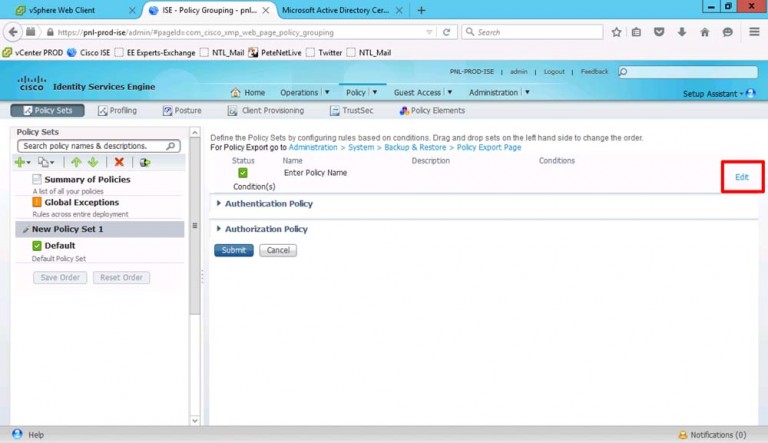Click the Reset Order button
Image resolution: width=768 pixels, height=443 pixels.
point(121,277)
